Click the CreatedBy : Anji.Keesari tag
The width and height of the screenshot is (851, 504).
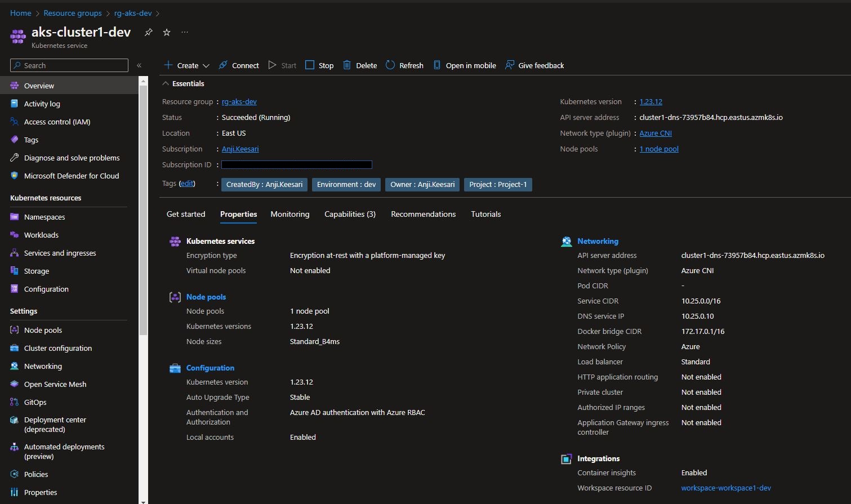(x=264, y=185)
